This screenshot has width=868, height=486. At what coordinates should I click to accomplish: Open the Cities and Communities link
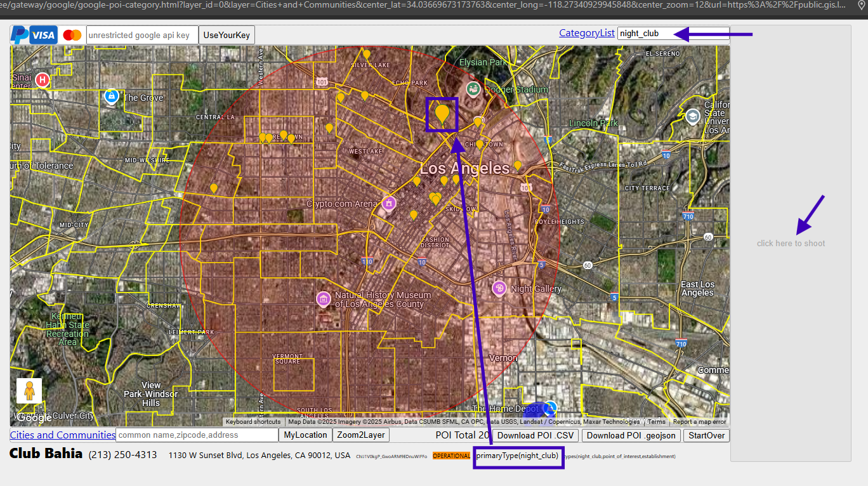tap(63, 435)
